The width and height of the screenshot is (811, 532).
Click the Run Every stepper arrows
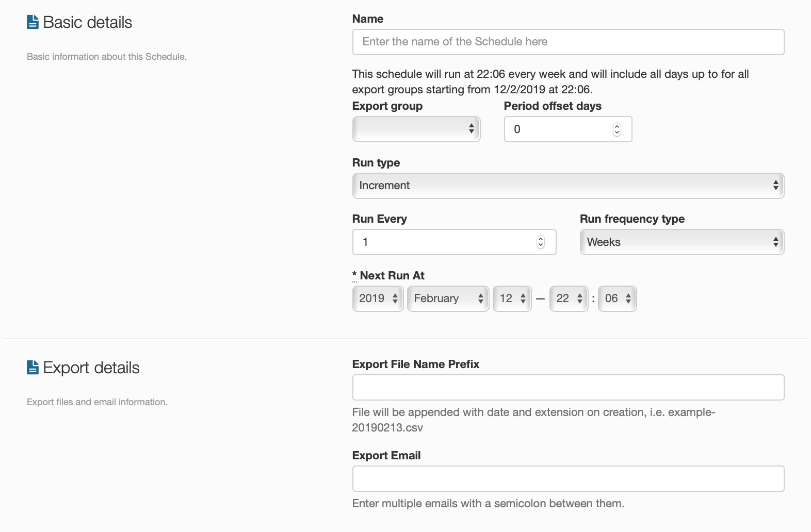click(x=540, y=242)
